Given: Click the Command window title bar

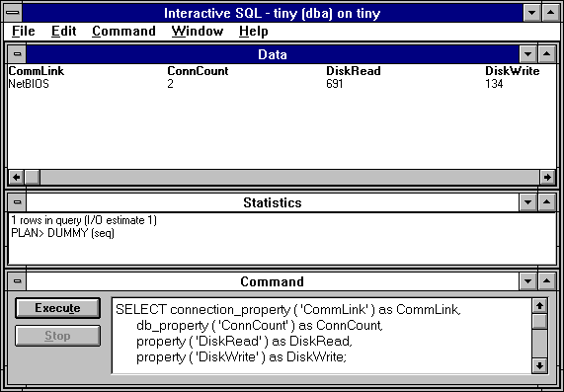Looking at the screenshot, I should tap(273, 281).
